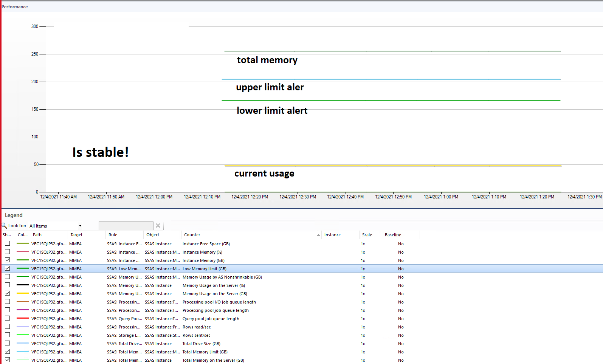Click the sort arrow in the Counter column header
The width and height of the screenshot is (603, 364).
coord(318,235)
